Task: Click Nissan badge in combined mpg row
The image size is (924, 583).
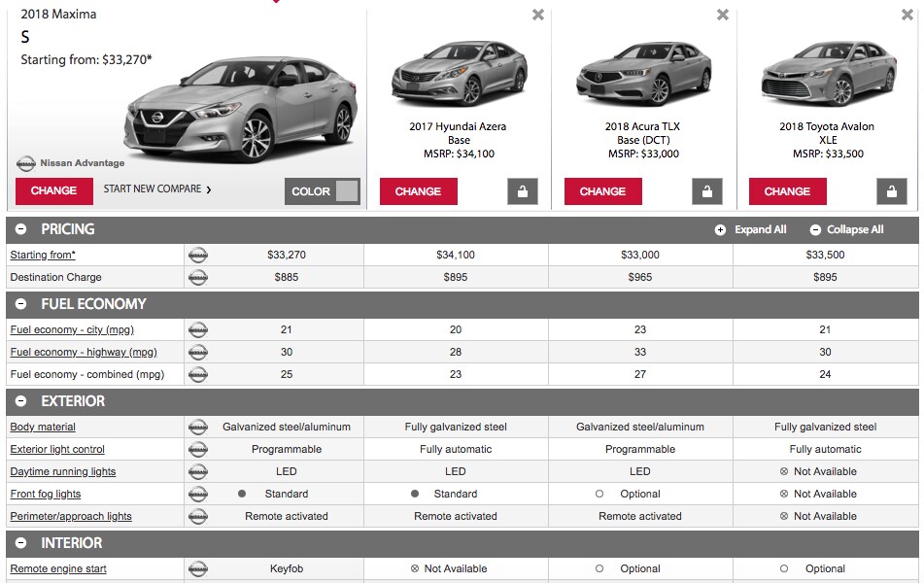Action: coord(198,374)
